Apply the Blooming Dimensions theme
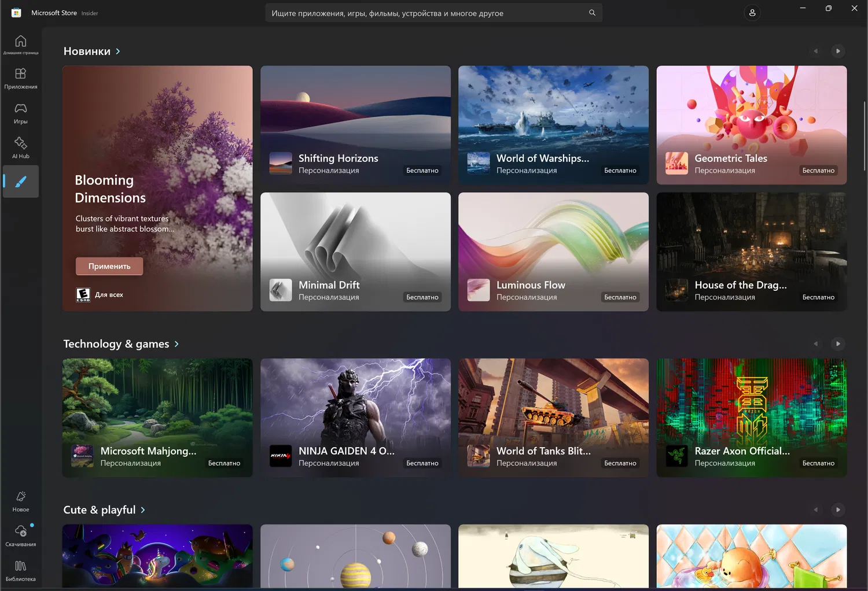This screenshot has width=868, height=591. (x=109, y=266)
